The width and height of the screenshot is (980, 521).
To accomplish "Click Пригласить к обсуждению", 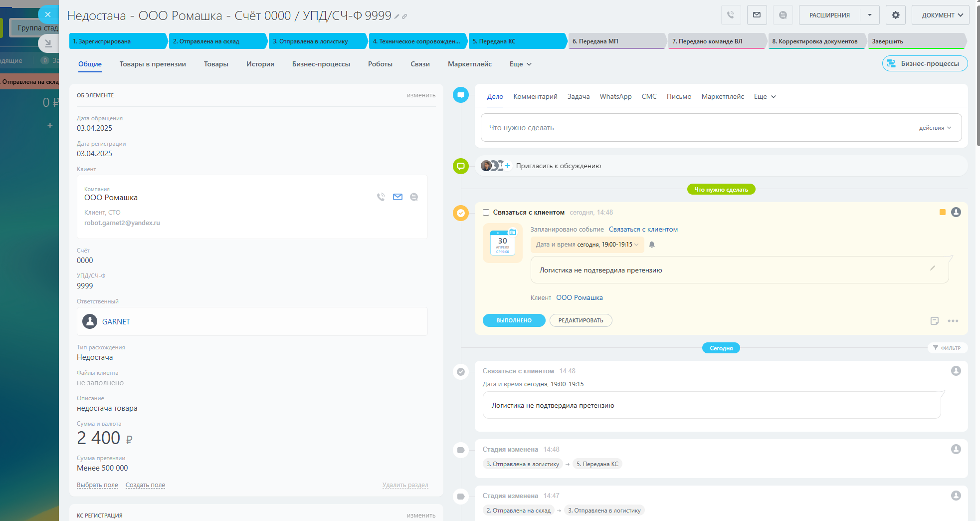I will coord(558,166).
